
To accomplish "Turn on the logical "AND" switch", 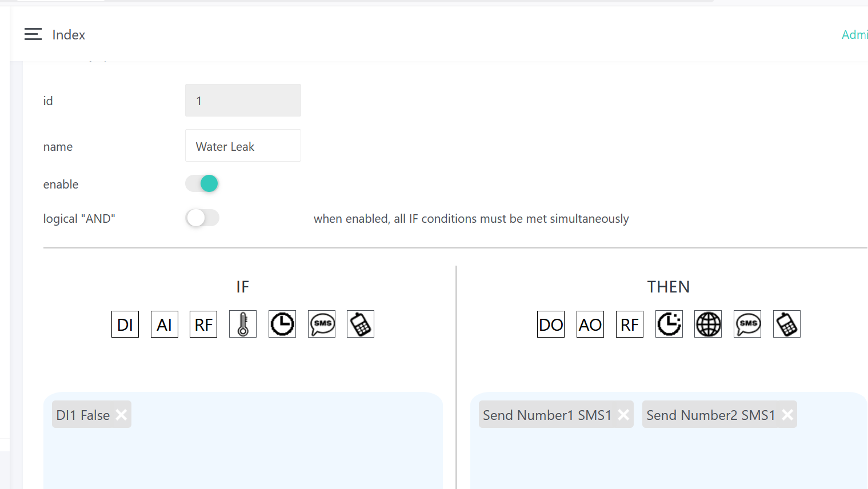I will tap(202, 218).
